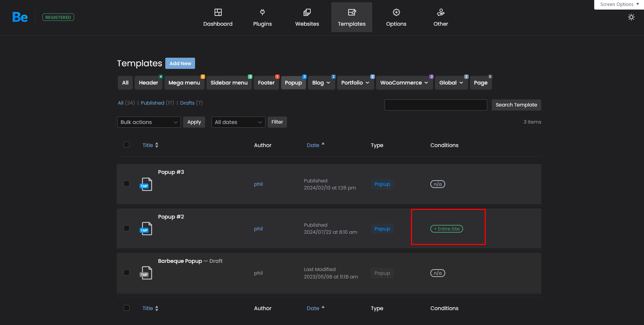Open the Other hand icon

coord(441,12)
